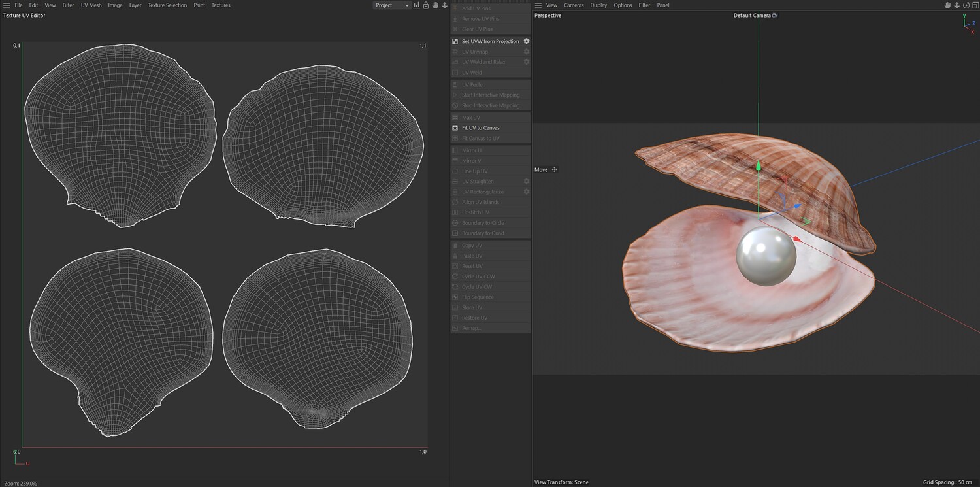Click the zoom arrows icon in Perspective viewport
Image resolution: width=980 pixels, height=487 pixels.
tap(956, 5)
